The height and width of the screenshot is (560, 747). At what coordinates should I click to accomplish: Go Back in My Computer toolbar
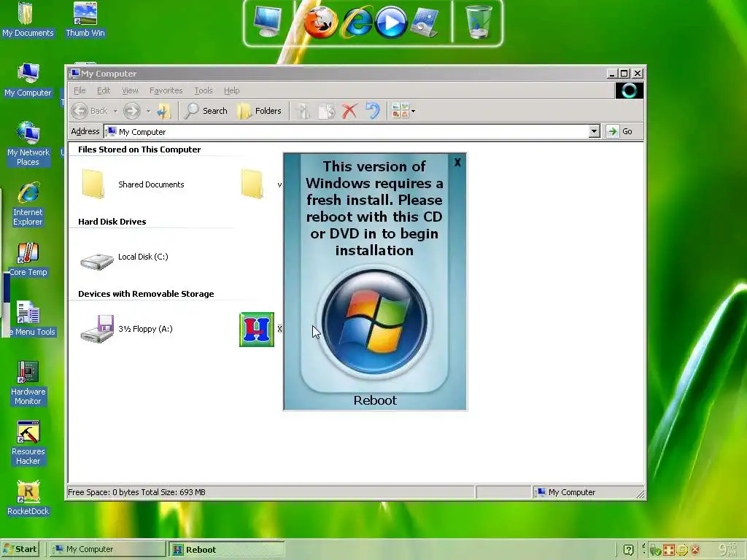(x=90, y=111)
